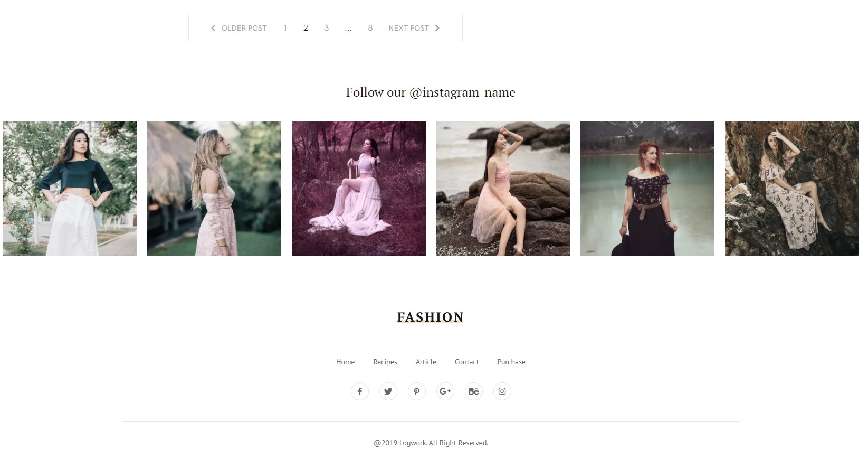Open the Google Plus social icon
This screenshot has width=868, height=459.
pyautogui.click(x=445, y=391)
